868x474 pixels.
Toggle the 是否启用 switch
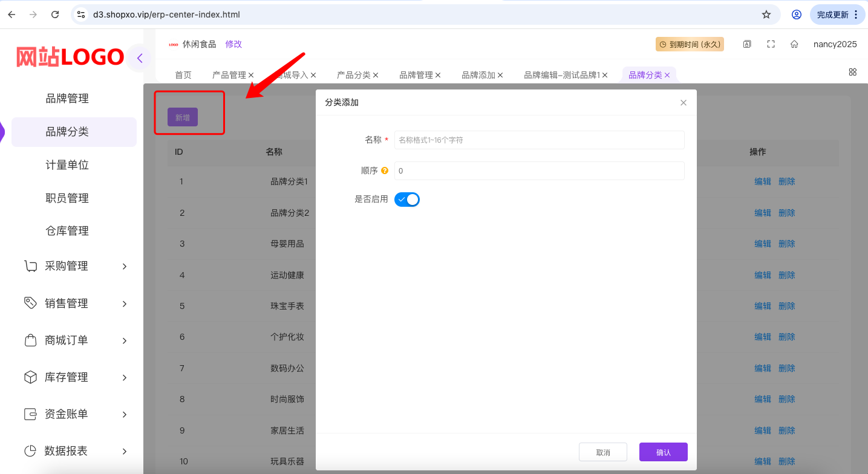[x=407, y=200]
